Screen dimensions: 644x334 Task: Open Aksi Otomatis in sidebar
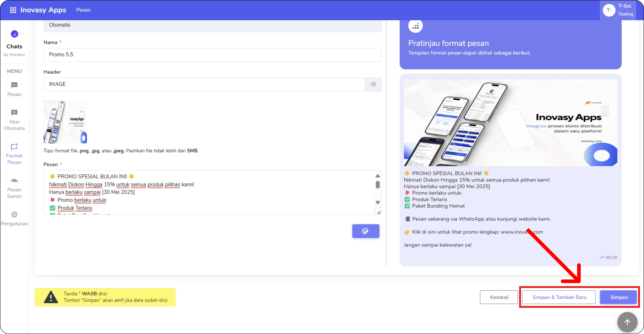(x=14, y=113)
